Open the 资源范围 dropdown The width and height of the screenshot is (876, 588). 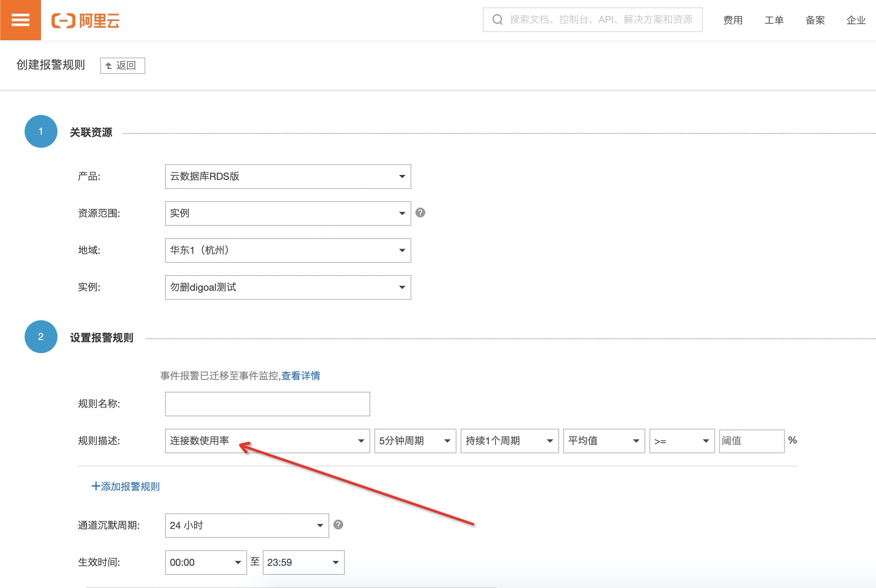point(287,214)
